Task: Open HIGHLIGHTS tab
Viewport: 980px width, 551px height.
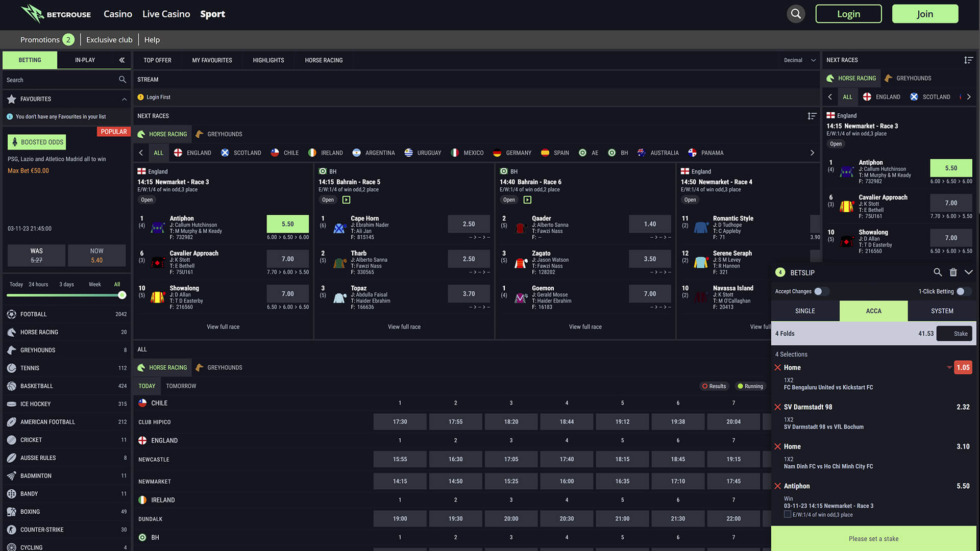Action: [x=268, y=60]
